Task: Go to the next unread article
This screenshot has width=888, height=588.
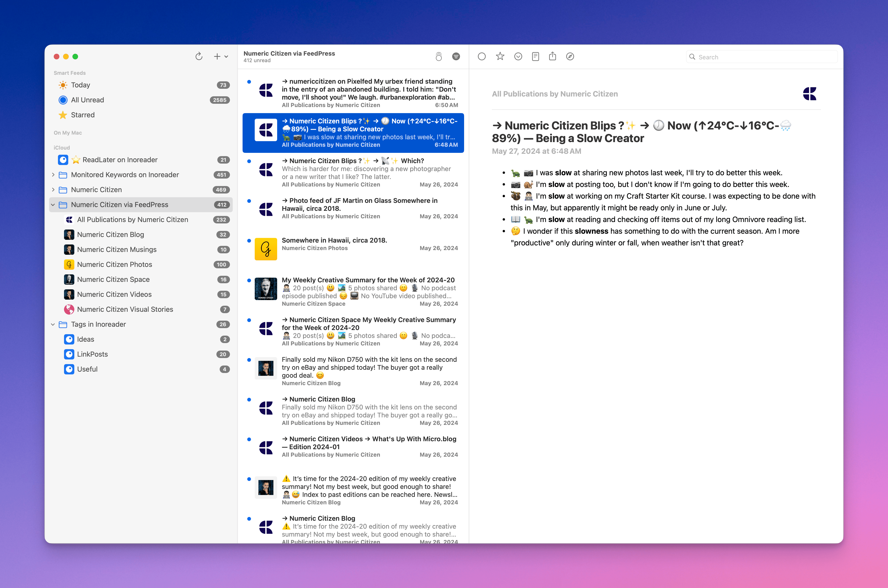Action: pyautogui.click(x=518, y=56)
